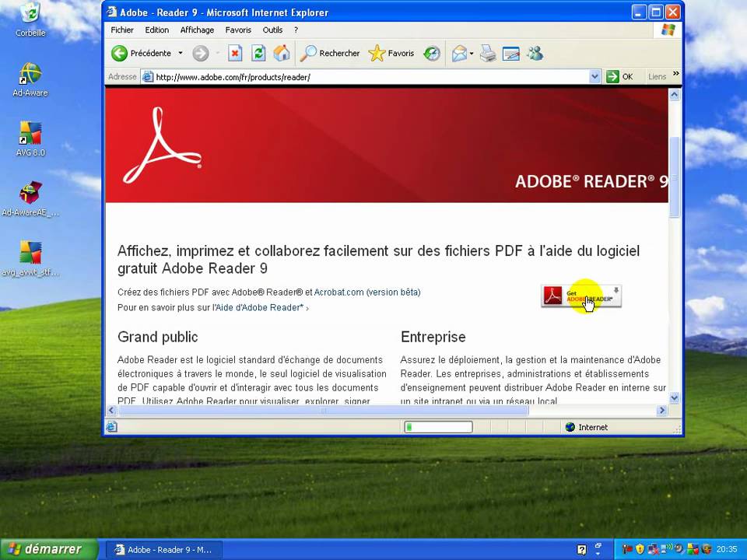Open the Outils menu
This screenshot has height=560, width=747.
[272, 30]
